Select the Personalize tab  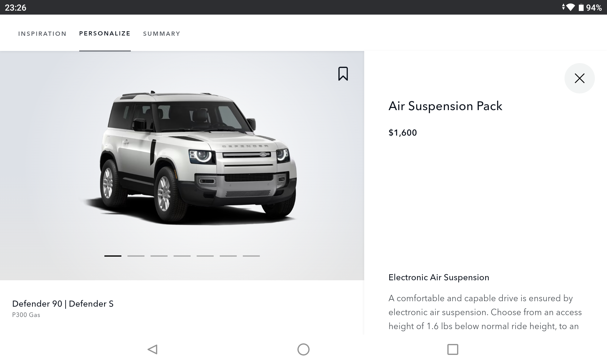point(105,33)
